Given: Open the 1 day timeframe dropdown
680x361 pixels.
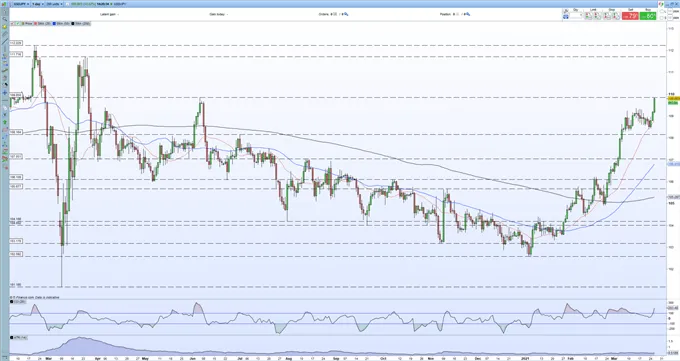Looking at the screenshot, I should coord(38,4).
